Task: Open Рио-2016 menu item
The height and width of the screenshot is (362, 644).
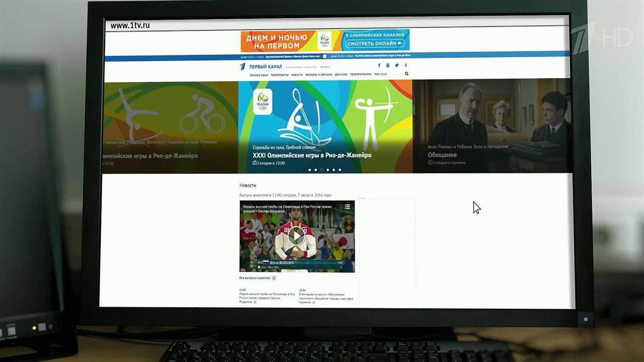Action: (x=380, y=74)
